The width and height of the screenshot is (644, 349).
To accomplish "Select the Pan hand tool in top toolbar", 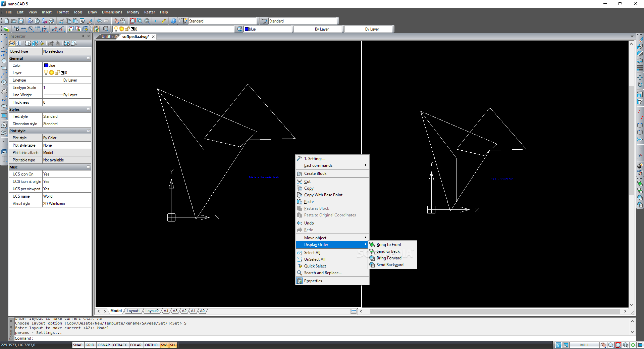I will pyautogui.click(x=116, y=21).
